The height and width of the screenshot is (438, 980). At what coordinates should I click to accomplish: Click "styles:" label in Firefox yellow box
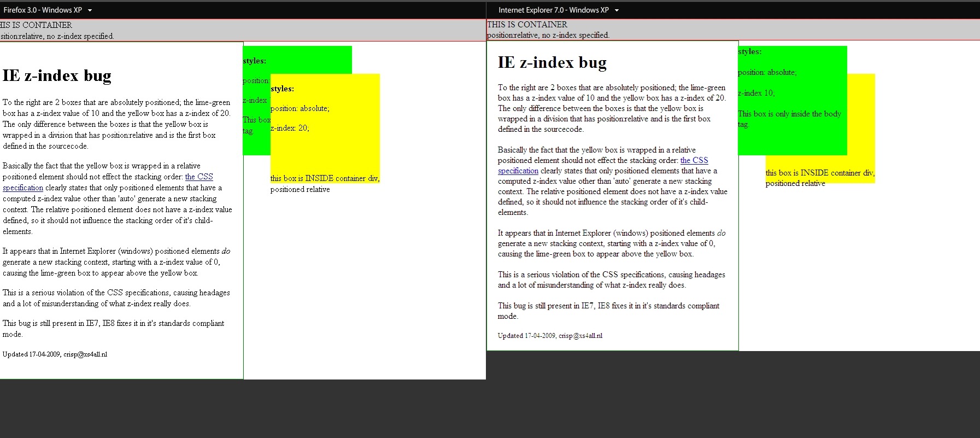coord(282,89)
